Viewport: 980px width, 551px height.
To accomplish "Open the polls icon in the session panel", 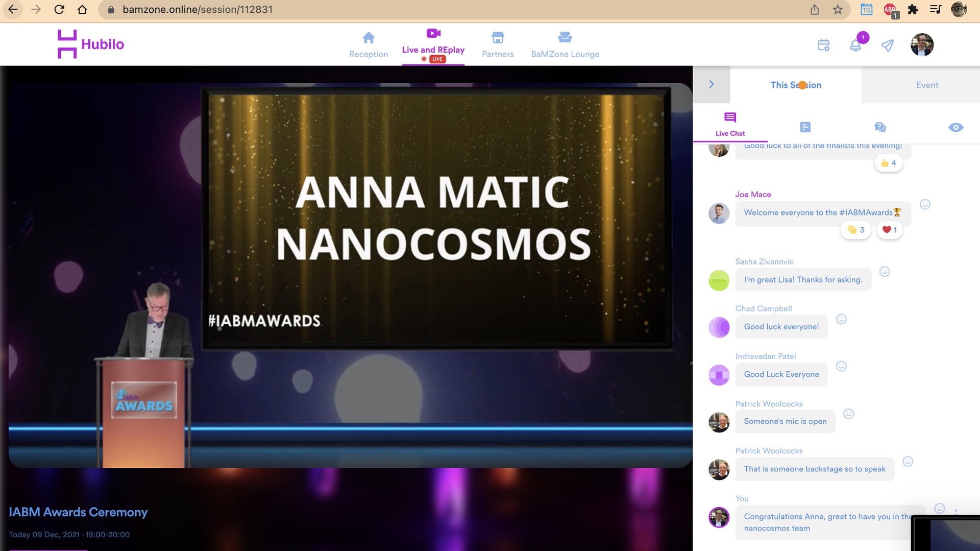I will click(x=805, y=127).
